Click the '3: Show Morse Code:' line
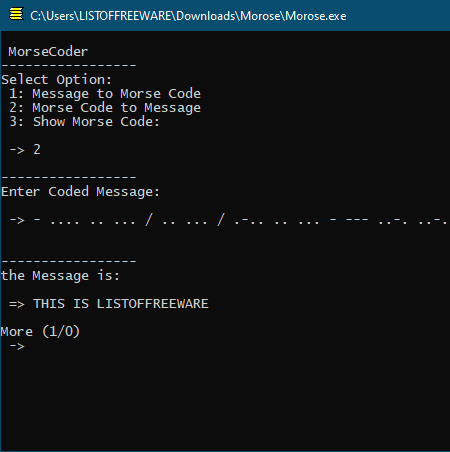Screen dimensions: 450x452 85,122
